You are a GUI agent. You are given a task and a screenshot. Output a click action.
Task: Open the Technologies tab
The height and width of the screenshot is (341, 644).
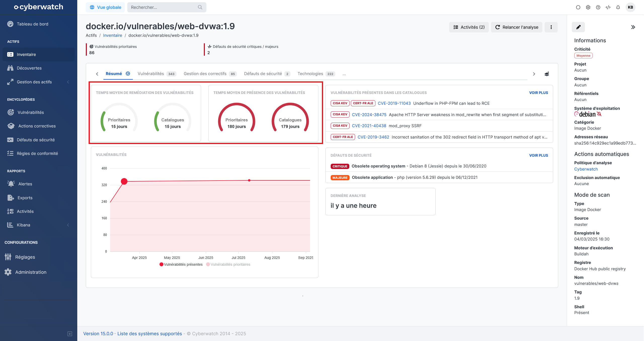pyautogui.click(x=310, y=74)
